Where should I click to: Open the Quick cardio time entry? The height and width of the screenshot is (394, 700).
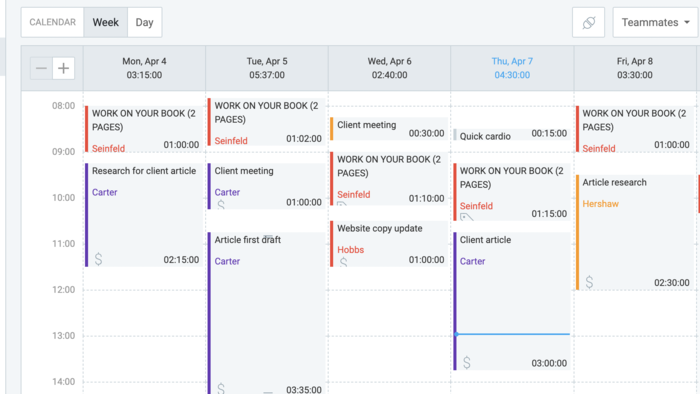coord(512,135)
